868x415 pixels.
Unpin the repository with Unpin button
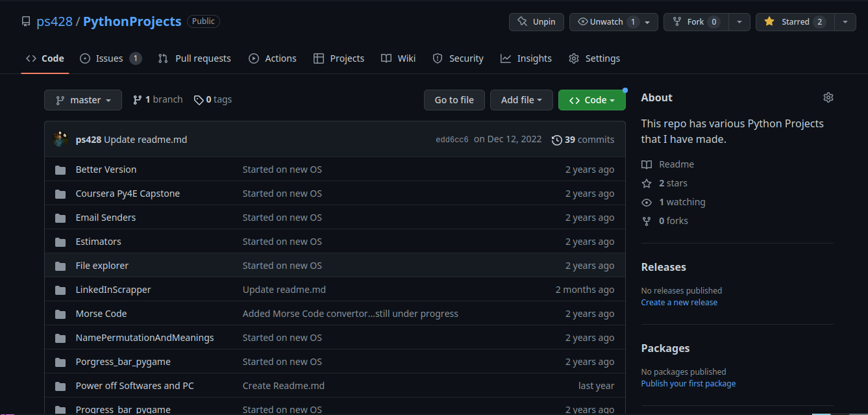pyautogui.click(x=536, y=22)
